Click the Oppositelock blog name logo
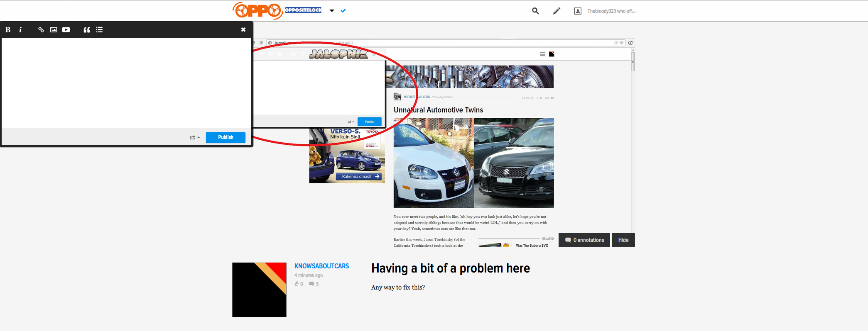Screen dimensions: 868x331 pos(303,10)
